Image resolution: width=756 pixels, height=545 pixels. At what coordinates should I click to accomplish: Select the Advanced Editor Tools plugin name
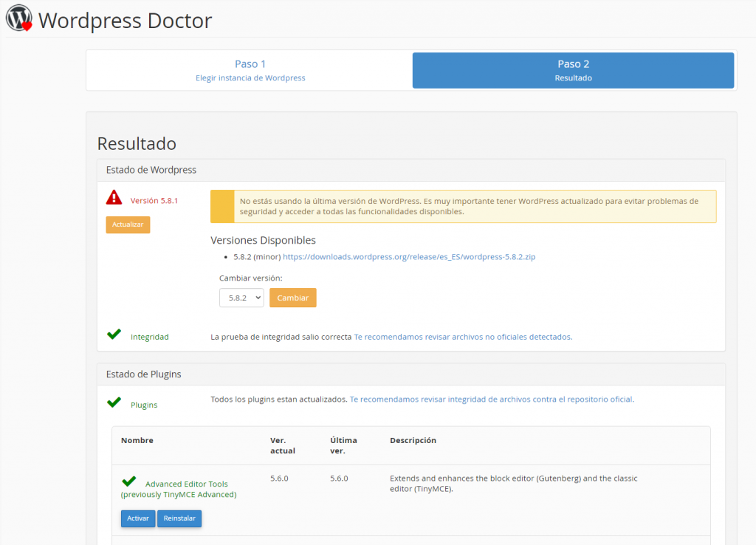point(179,489)
